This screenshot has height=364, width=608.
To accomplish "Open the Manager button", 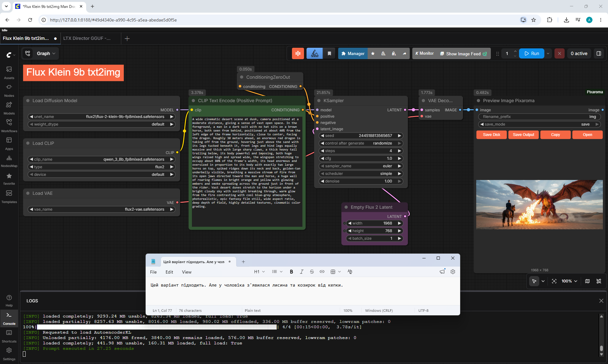I will [353, 53].
